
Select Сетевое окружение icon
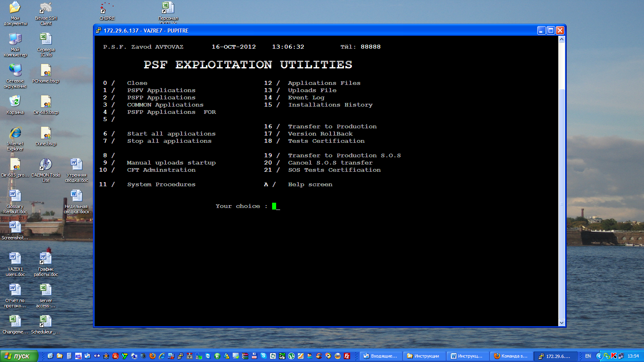(15, 76)
